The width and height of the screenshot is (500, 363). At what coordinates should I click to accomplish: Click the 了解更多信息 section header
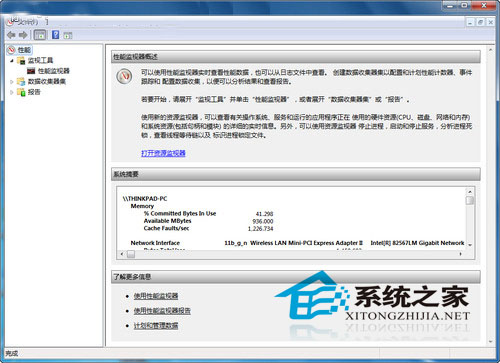(296, 277)
